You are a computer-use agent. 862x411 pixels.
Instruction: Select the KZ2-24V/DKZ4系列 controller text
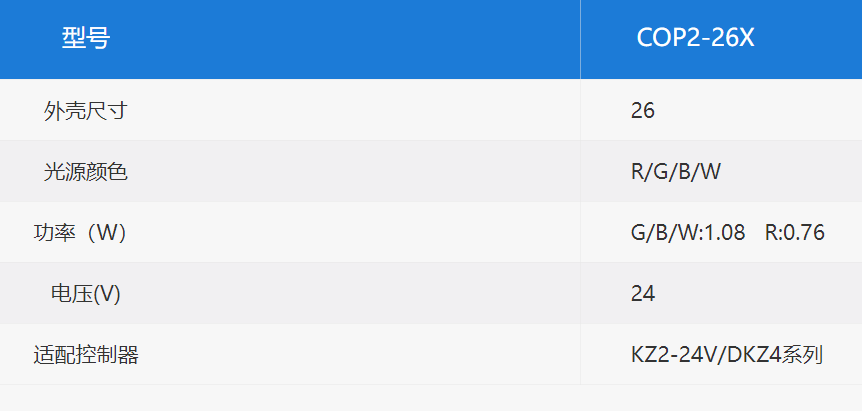click(x=727, y=356)
